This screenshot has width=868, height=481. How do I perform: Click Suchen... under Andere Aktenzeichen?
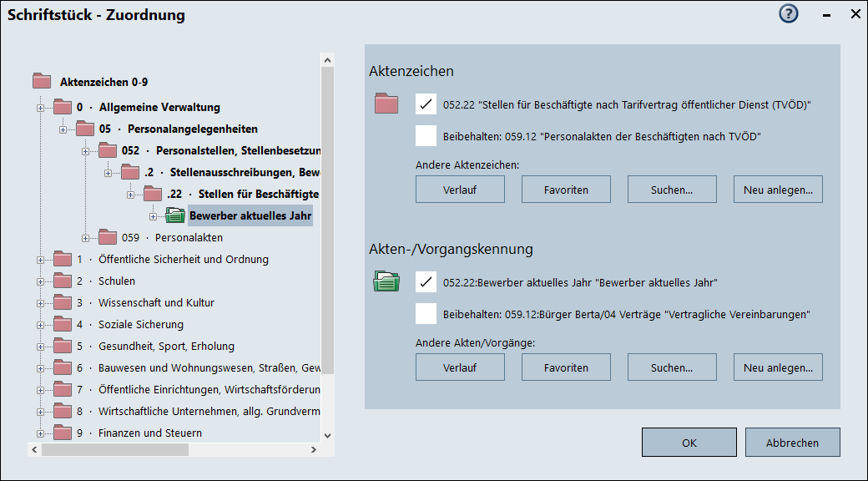point(672,190)
